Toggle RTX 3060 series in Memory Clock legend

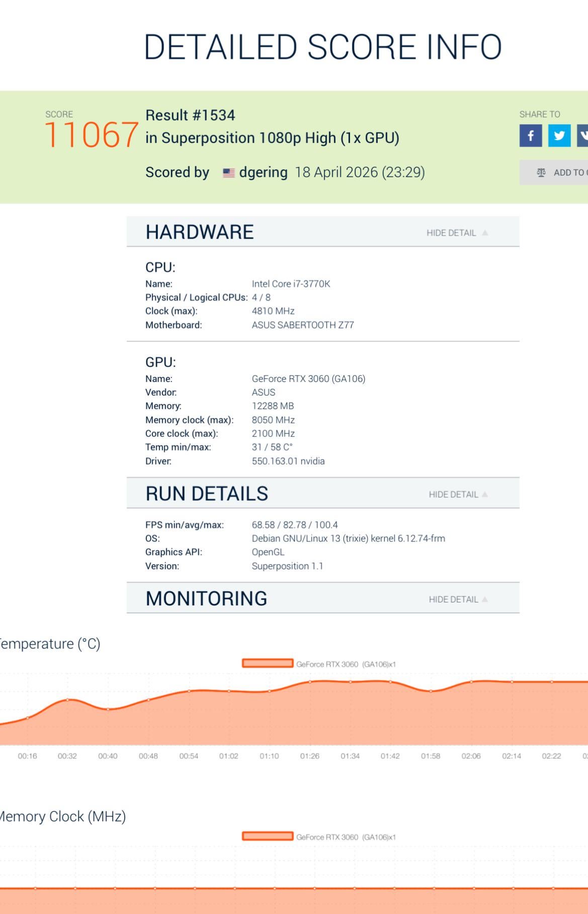(268, 836)
